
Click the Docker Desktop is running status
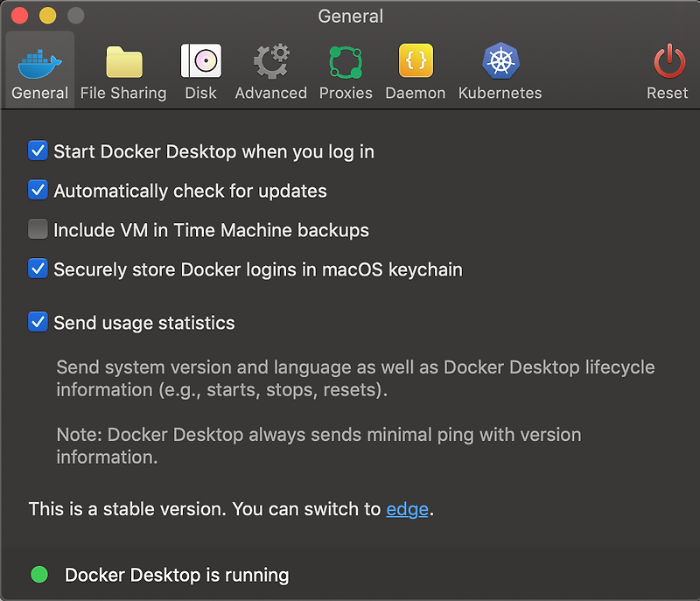(176, 575)
